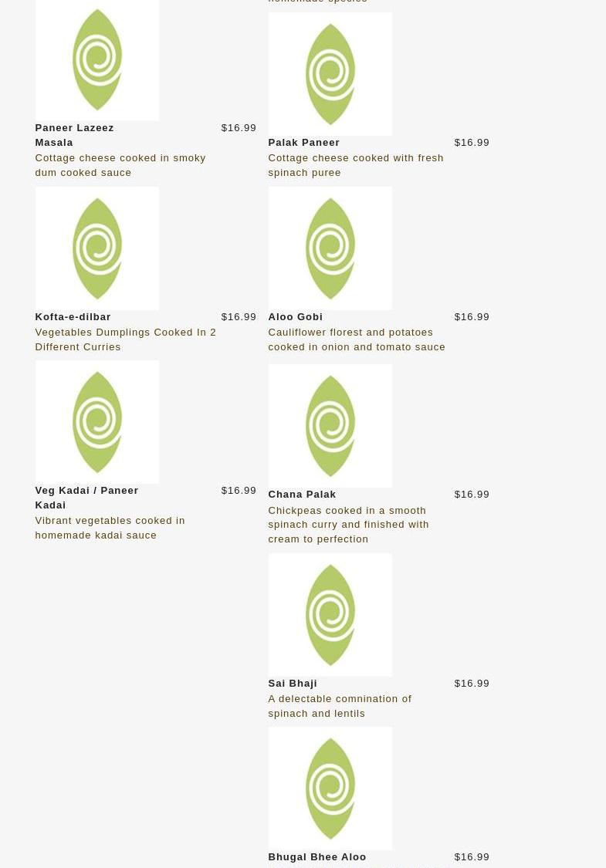Select the Bhugal Bhee Aloo image

330,788
